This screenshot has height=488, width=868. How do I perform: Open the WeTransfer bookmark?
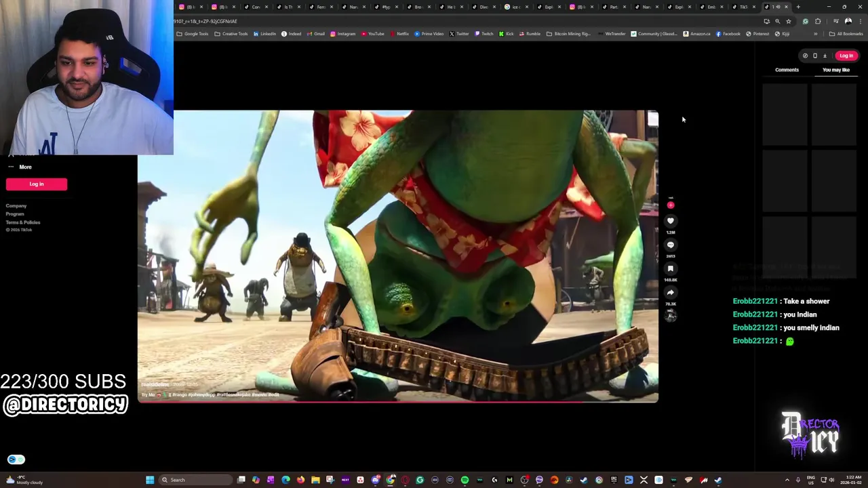click(x=612, y=34)
